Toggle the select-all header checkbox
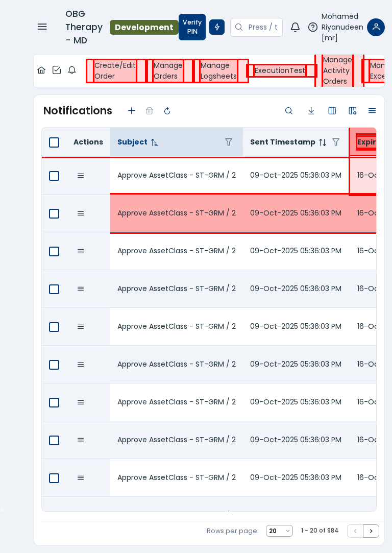The image size is (392, 553). pos(54,142)
